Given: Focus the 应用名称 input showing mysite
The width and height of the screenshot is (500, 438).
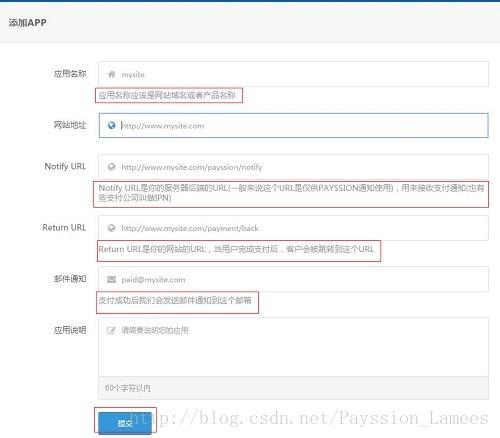Looking at the screenshot, I should (293, 74).
